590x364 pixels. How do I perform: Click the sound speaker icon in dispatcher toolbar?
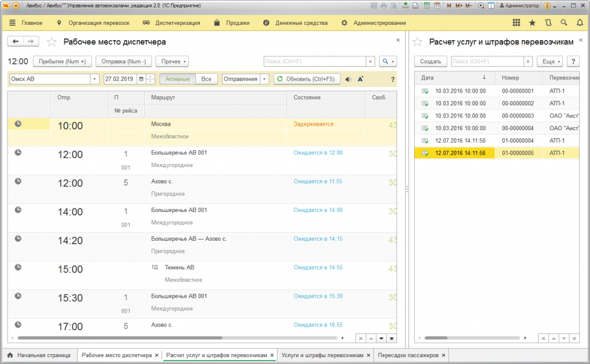coord(349,79)
